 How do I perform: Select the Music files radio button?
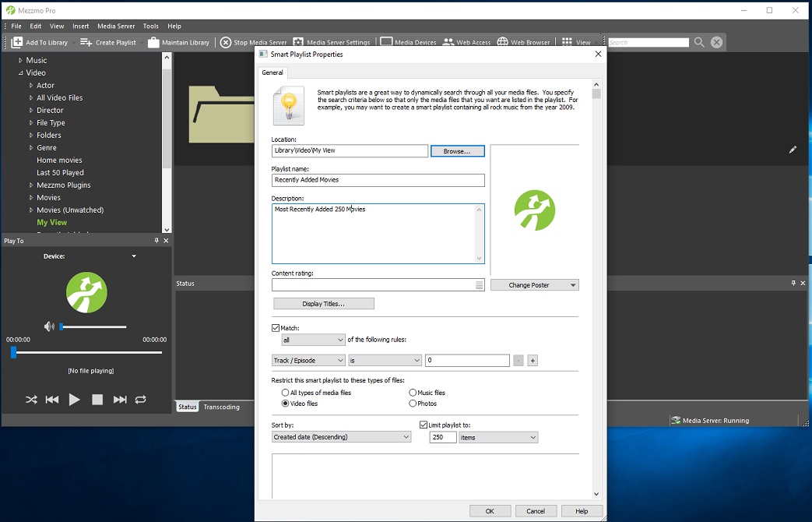click(412, 393)
